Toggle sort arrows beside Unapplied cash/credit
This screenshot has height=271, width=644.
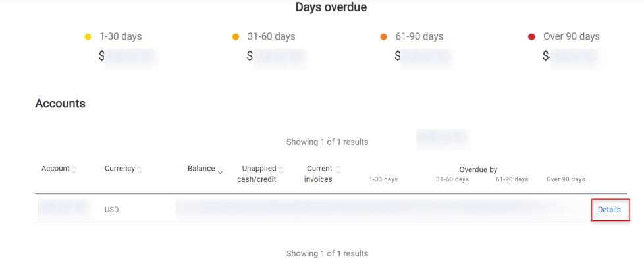point(282,169)
